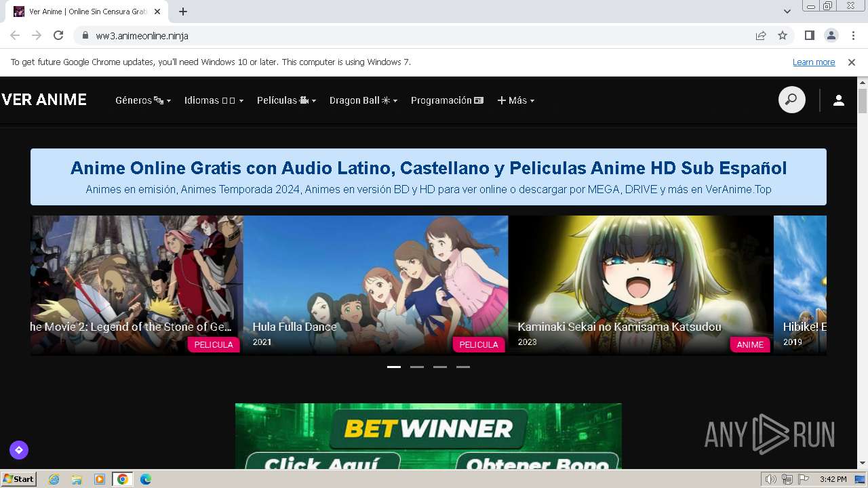
Task: Dismiss the Chrome update notification bar
Action: [852, 62]
